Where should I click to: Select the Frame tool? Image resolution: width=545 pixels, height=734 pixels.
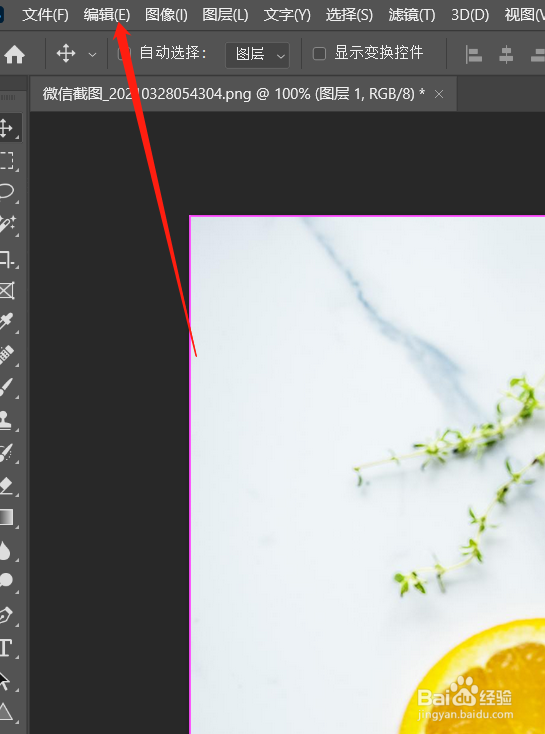pos(6,290)
